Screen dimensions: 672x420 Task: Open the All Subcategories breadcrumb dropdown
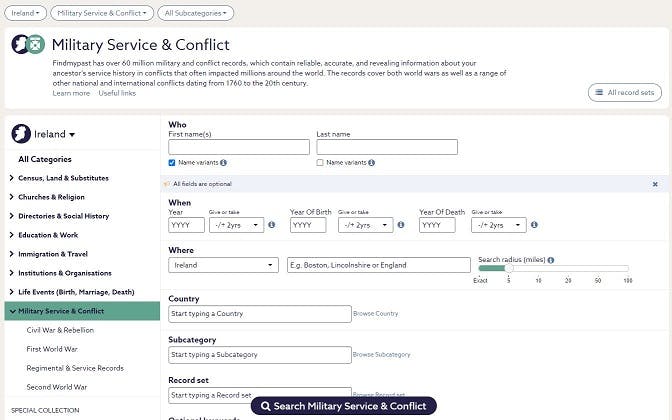tap(195, 13)
